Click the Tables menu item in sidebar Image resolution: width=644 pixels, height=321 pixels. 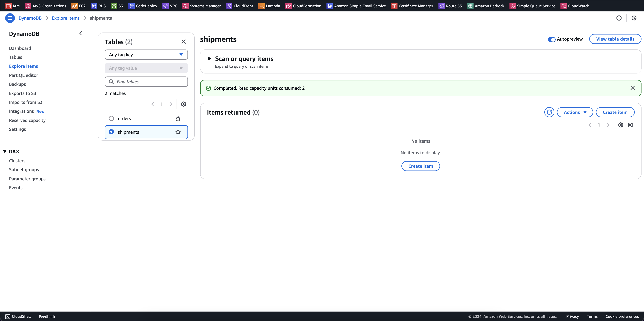(x=16, y=57)
